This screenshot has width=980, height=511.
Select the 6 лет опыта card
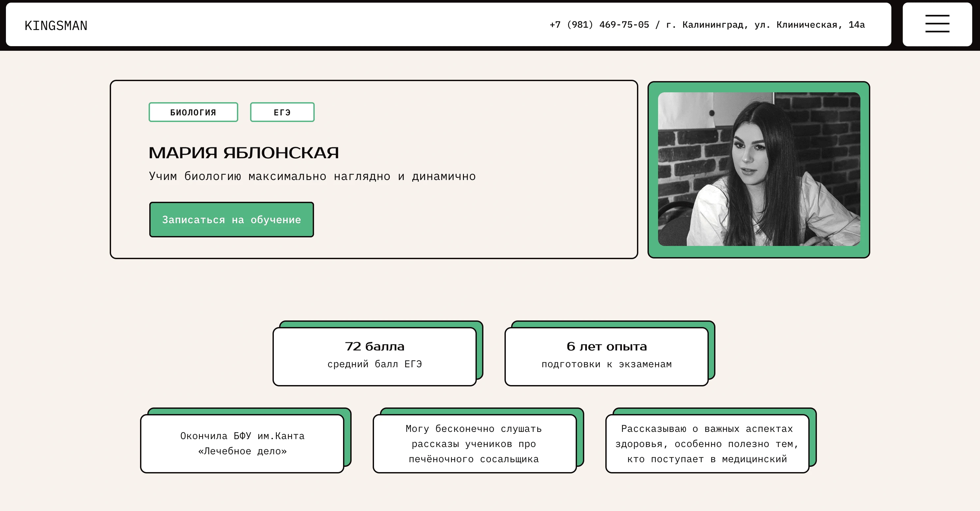(x=607, y=356)
